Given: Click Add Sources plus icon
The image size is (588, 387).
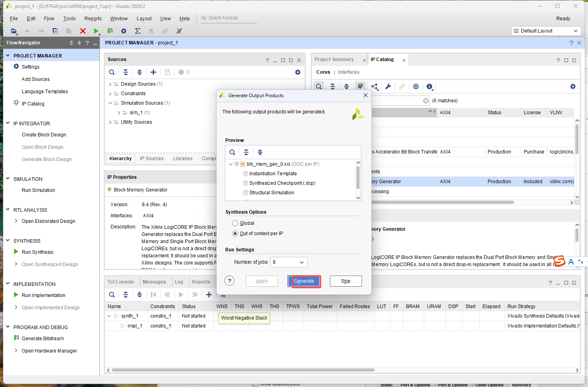Looking at the screenshot, I should pos(153,72).
